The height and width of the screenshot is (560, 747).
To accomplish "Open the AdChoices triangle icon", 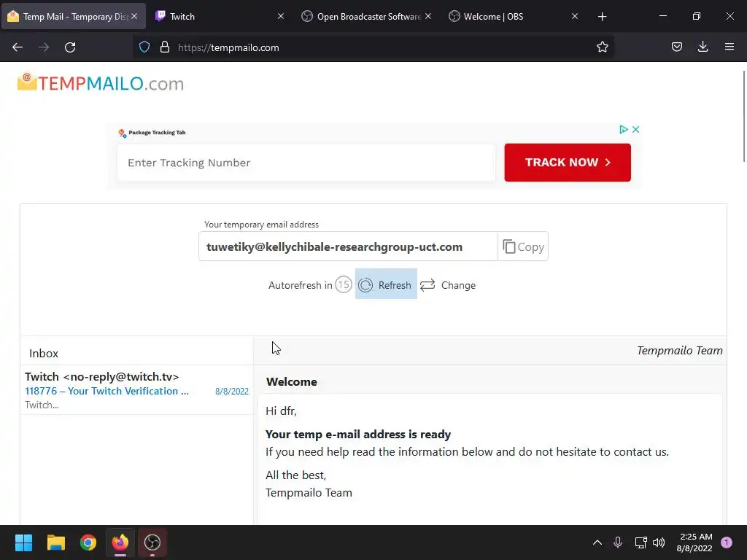I will (x=623, y=130).
